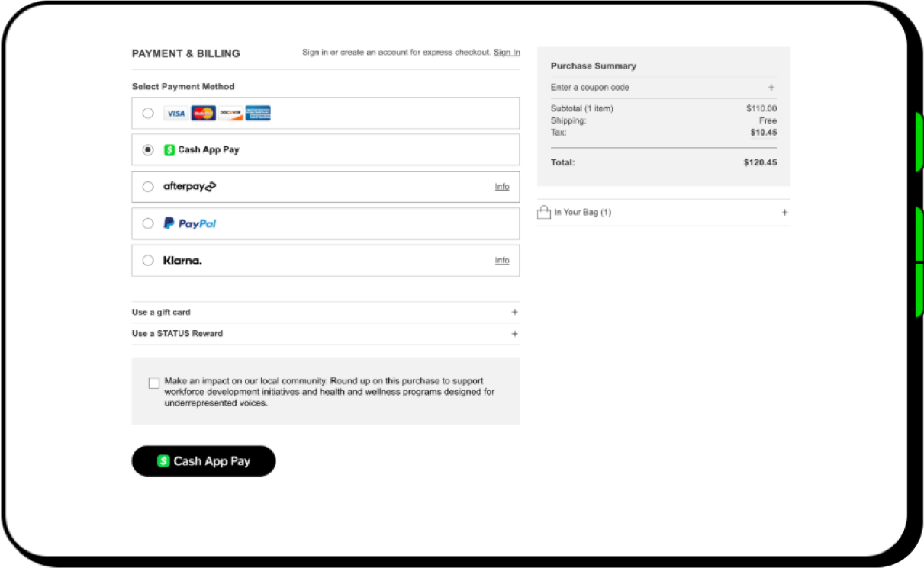The height and width of the screenshot is (568, 924).
Task: Select the Klarna radio button
Action: (148, 261)
